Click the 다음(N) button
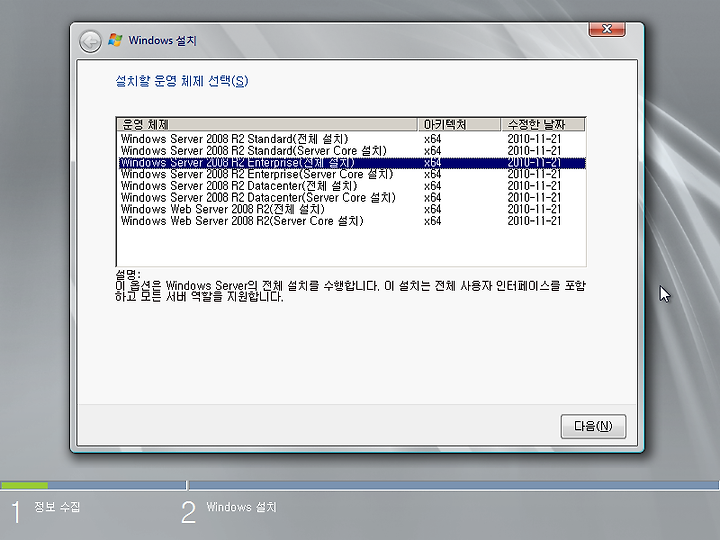 tap(593, 426)
